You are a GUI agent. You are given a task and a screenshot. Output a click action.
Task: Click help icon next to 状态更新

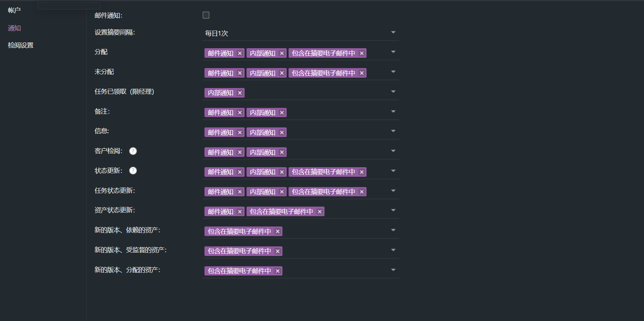(x=133, y=171)
